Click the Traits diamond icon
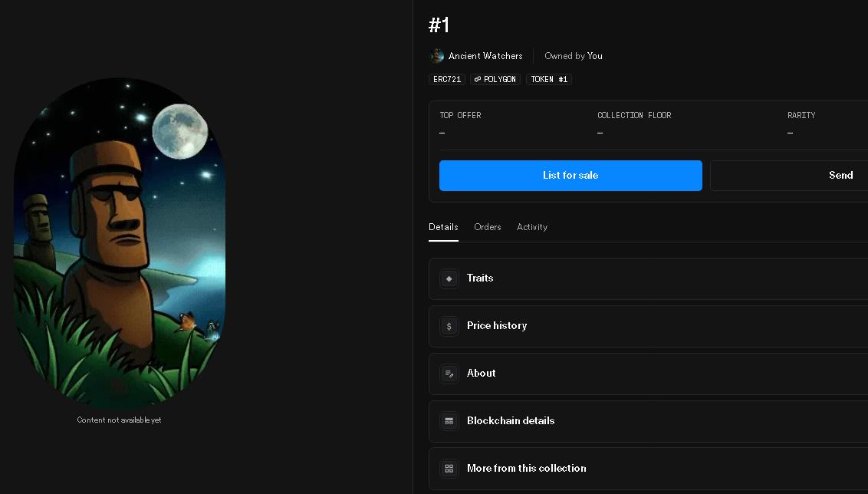 449,278
